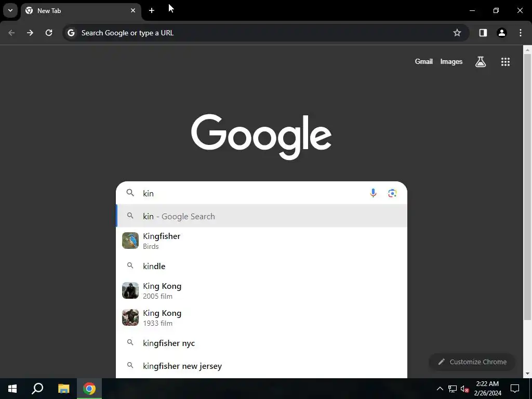Open network status tray icon
This screenshot has width=532, height=399.
click(x=453, y=389)
